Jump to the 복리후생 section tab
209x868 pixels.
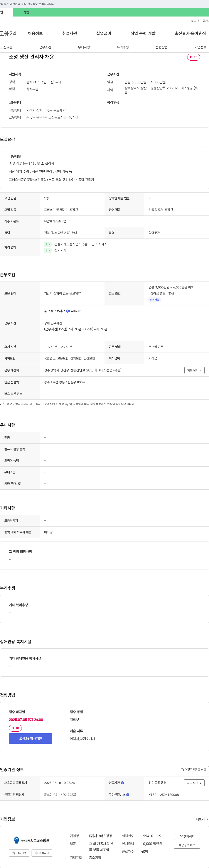point(123,47)
